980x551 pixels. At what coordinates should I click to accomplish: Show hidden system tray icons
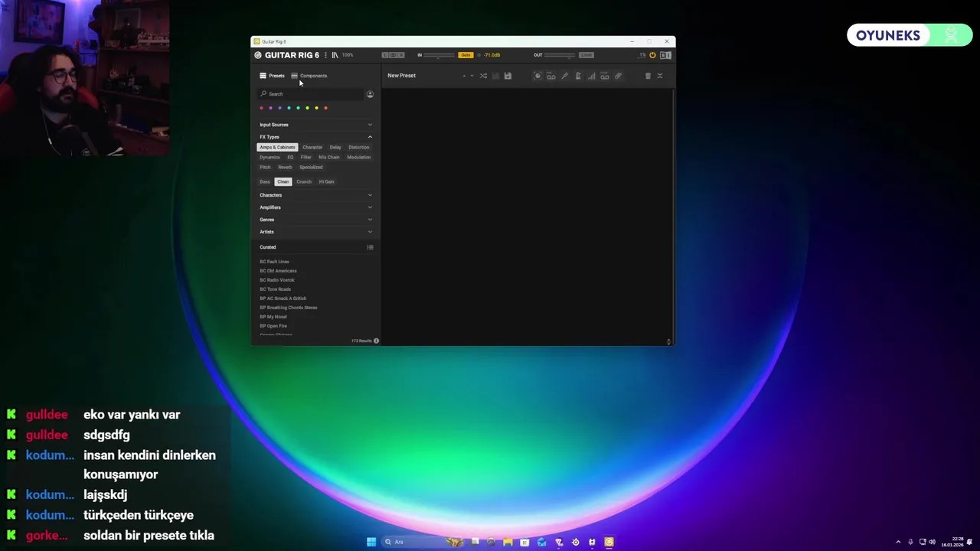tap(898, 542)
